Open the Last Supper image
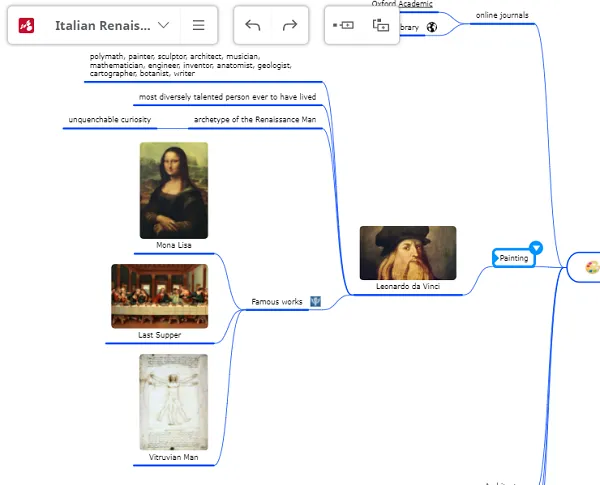This screenshot has height=485, width=600. (x=160, y=296)
